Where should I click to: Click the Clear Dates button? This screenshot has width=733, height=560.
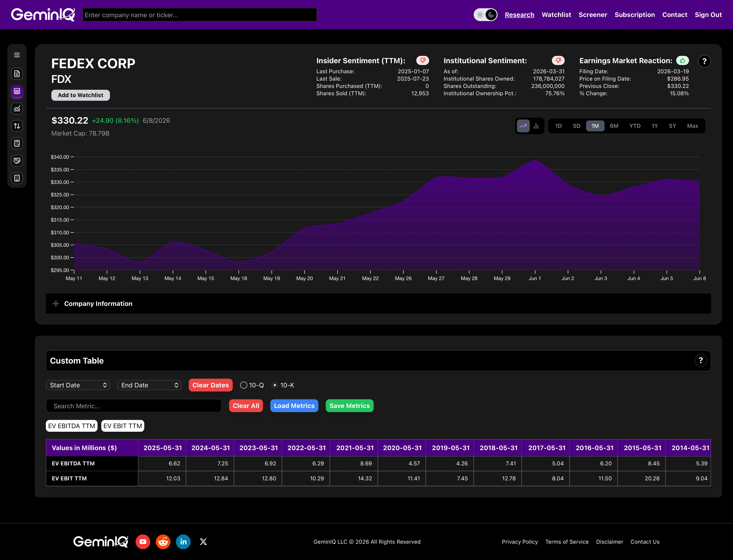210,385
